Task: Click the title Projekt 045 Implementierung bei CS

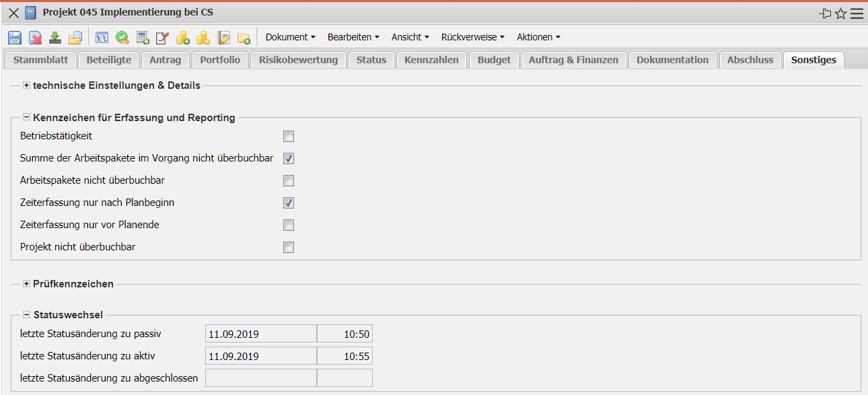Action: click(x=128, y=13)
